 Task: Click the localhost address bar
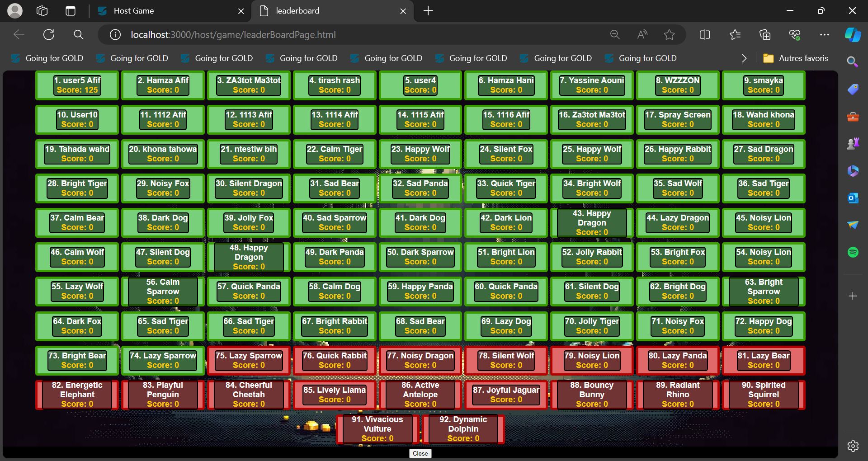point(316,35)
